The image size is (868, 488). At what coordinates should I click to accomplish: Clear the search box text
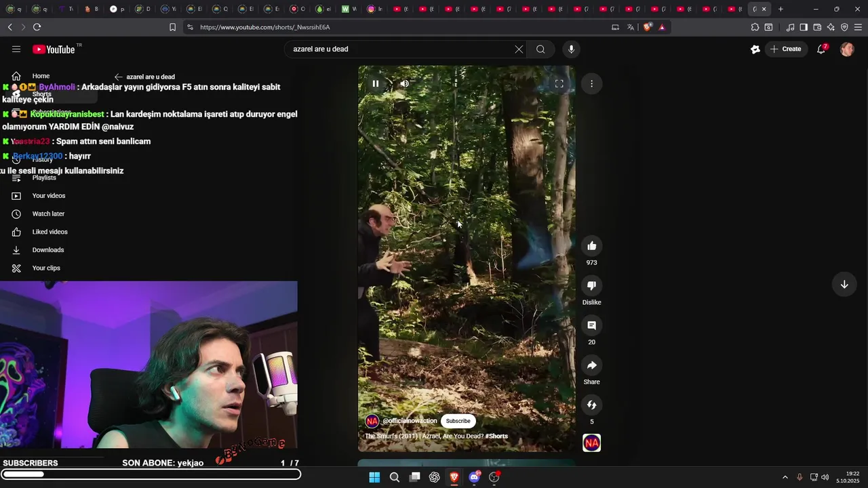coord(519,49)
